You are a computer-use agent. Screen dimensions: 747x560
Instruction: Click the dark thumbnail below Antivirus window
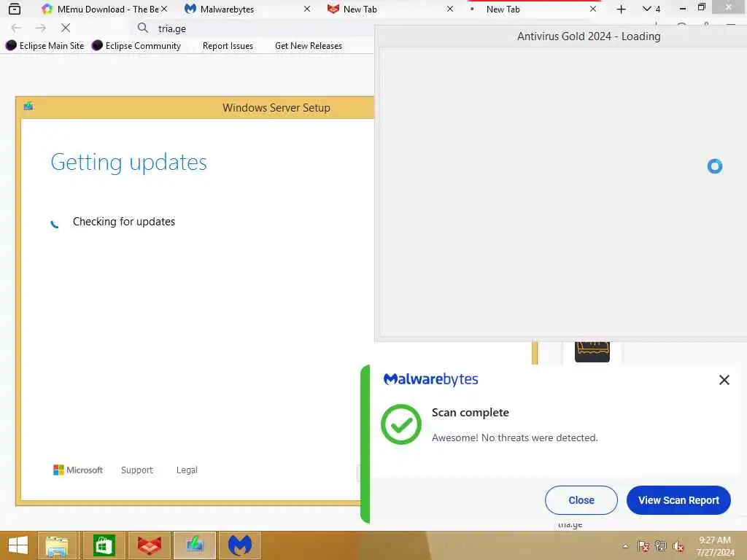coord(592,352)
